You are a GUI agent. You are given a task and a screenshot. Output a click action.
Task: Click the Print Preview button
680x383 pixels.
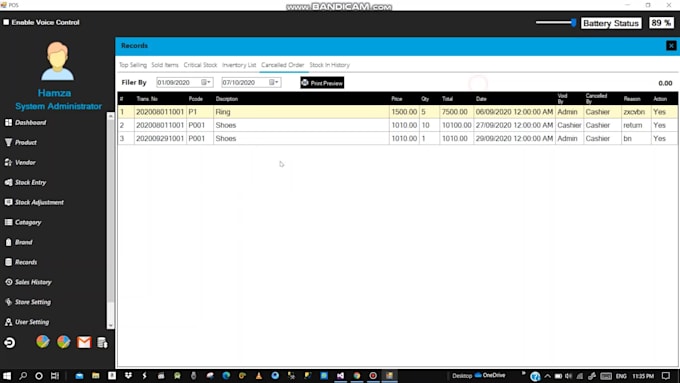click(322, 83)
